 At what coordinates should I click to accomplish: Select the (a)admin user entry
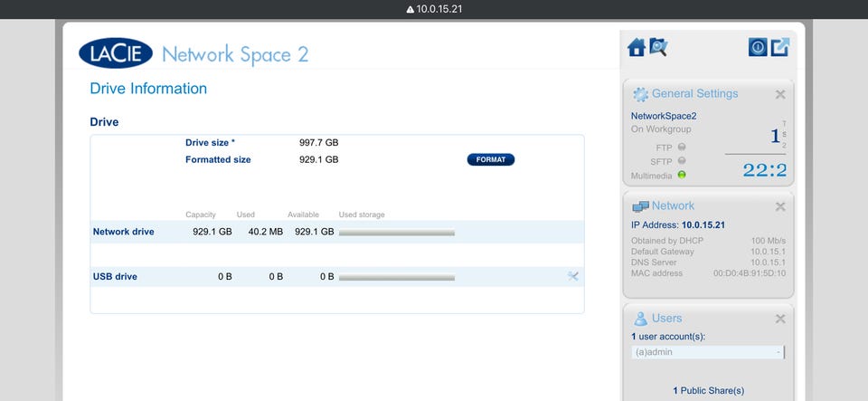(708, 352)
